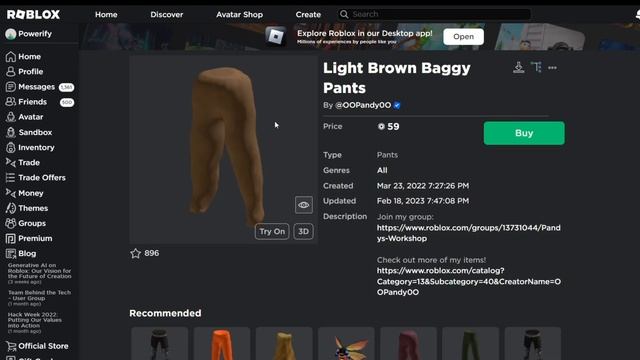This screenshot has height=360, width=640.
Task: Click the price 59 Robux value
Action: (x=389, y=127)
